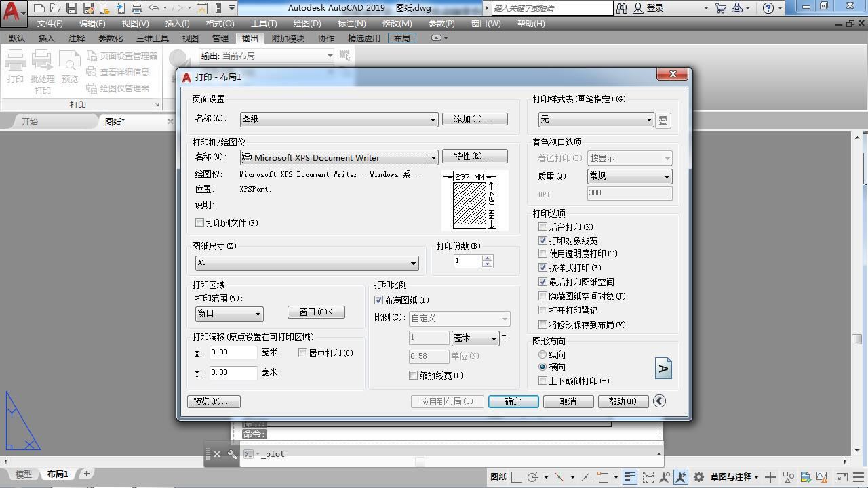Uncheck 打印对象线宽 checkbox
Viewport: 868px width, 488px height.
pos(542,241)
